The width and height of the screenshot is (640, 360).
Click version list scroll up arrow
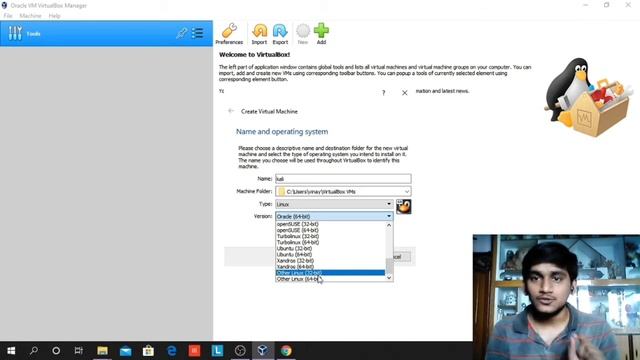coord(389,225)
